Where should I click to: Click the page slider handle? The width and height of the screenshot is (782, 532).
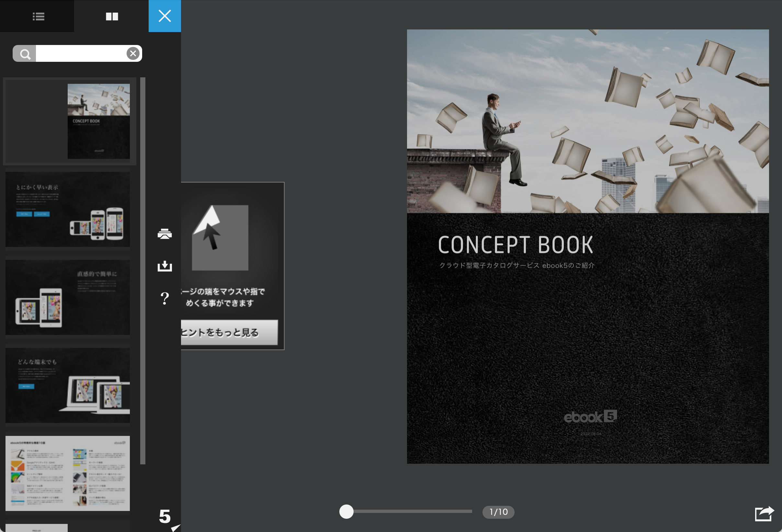point(346,512)
